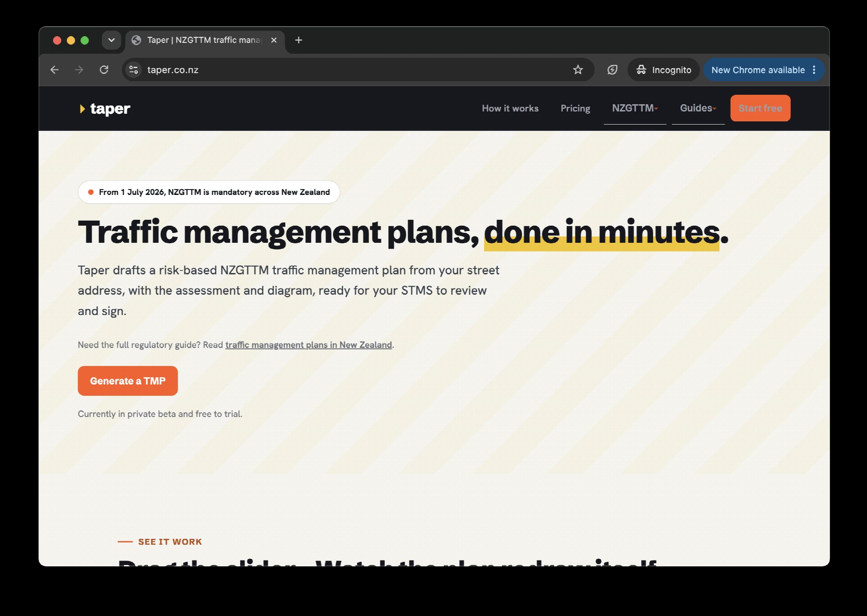Expand the NZGTTM nav dropdown
The width and height of the screenshot is (867, 616).
635,108
